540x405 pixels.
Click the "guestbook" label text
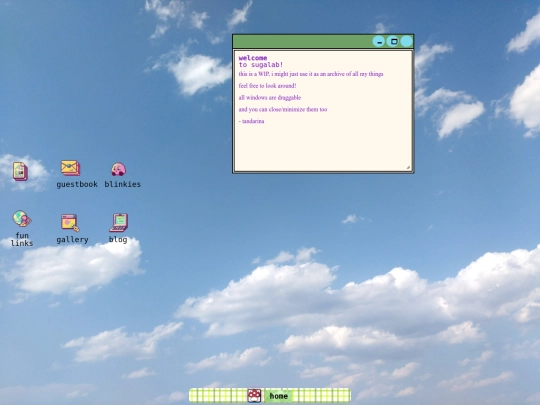[x=77, y=184]
